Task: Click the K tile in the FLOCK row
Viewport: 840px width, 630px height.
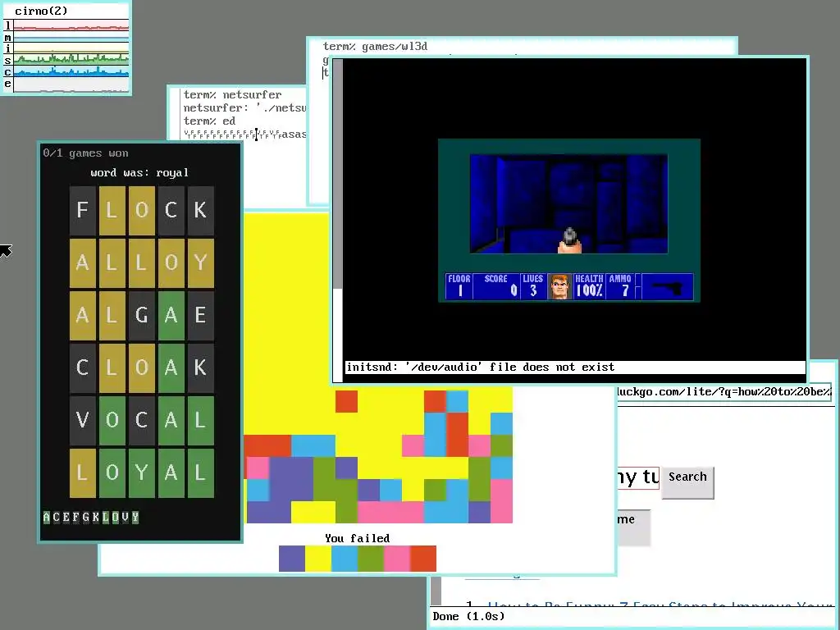Action: tap(200, 211)
